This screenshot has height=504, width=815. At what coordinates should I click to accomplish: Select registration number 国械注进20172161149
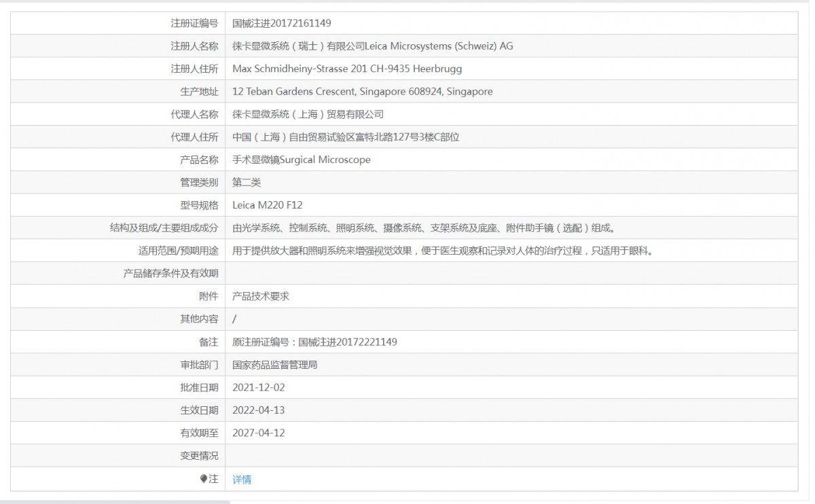point(282,23)
